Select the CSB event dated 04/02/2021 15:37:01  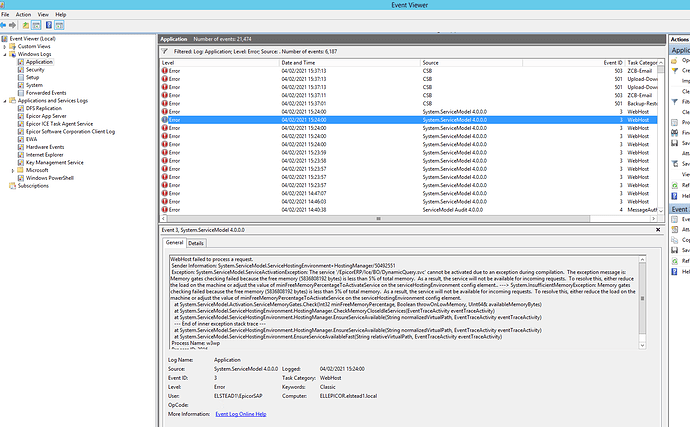(409, 103)
